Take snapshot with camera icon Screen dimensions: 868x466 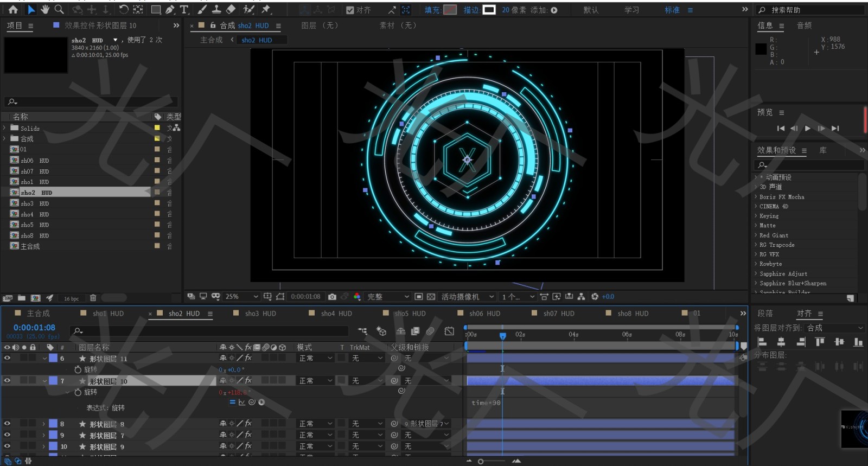[x=332, y=297]
